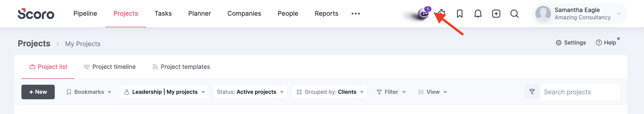Open the time tracker stopwatch icon
Image resolution: width=644 pixels, height=114 pixels.
pos(441,14)
